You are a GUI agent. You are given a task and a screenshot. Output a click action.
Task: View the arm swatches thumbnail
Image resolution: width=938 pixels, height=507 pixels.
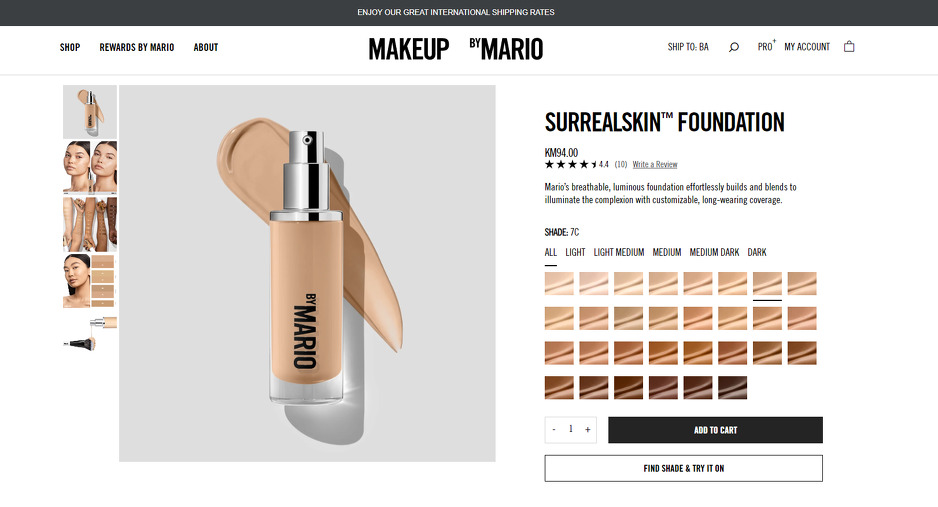90,223
